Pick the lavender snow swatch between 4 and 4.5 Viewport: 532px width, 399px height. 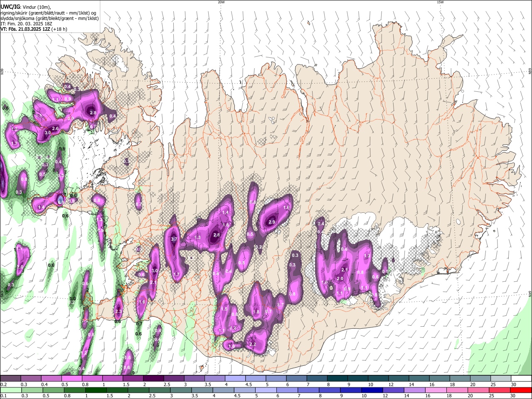tap(235, 378)
